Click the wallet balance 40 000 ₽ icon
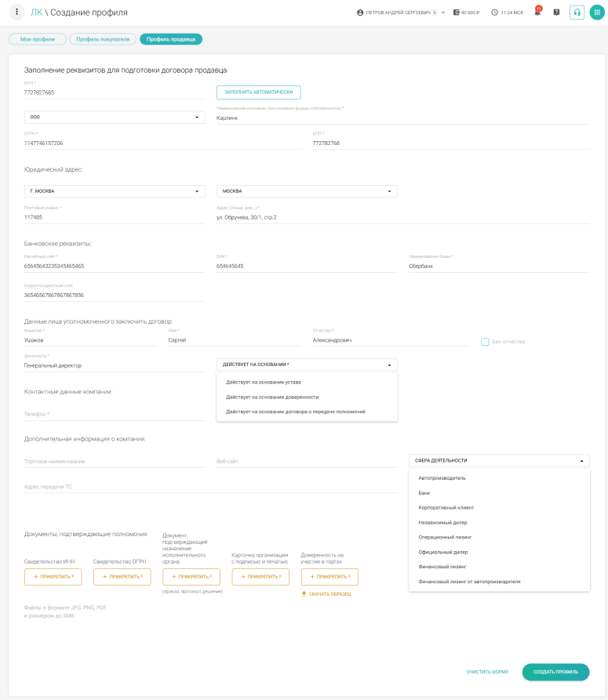Image resolution: width=608 pixels, height=700 pixels. 457,13
